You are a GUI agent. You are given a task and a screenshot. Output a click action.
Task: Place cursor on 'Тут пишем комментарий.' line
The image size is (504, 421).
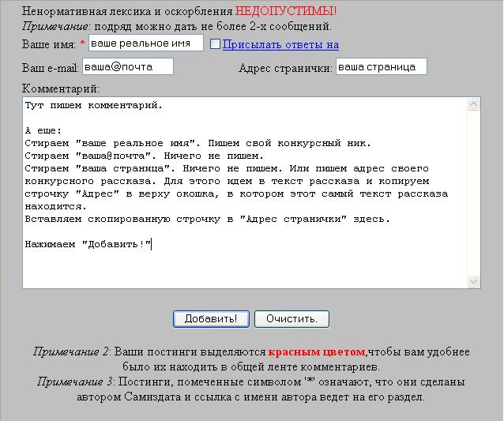point(94,105)
